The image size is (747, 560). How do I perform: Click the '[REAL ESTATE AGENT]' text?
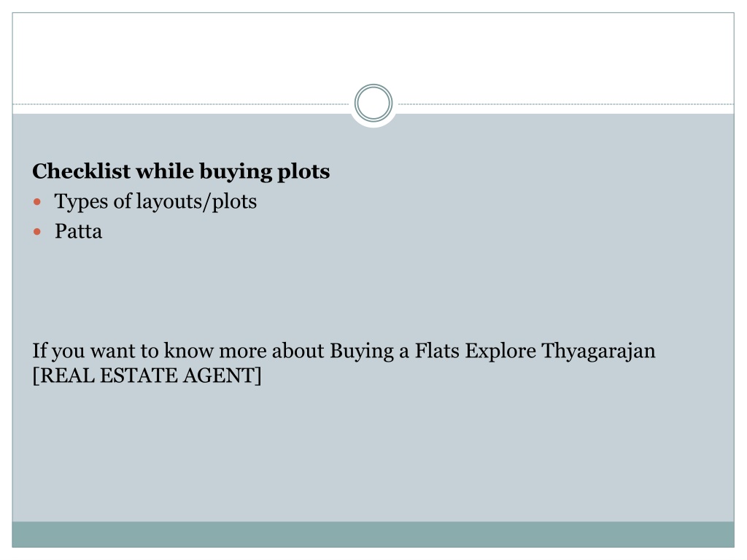pos(147,376)
